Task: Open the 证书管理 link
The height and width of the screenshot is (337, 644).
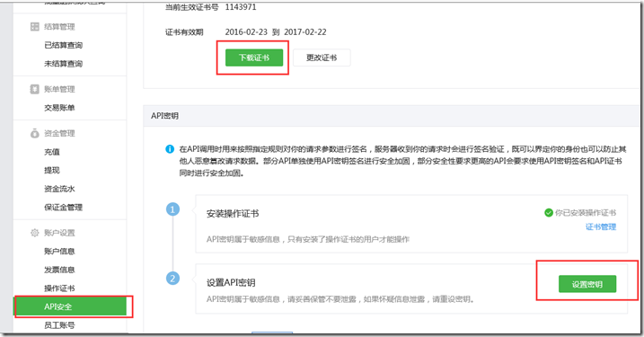Action: (x=601, y=226)
